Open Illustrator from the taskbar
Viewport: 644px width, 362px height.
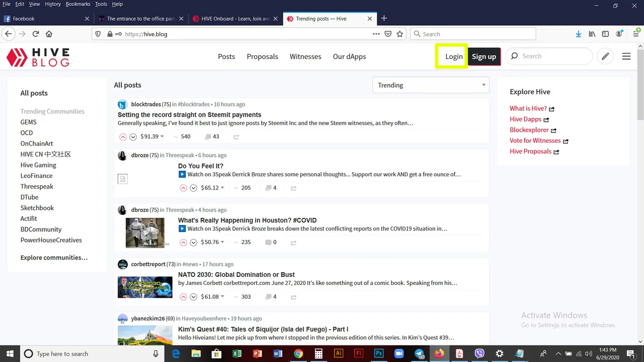point(339,353)
